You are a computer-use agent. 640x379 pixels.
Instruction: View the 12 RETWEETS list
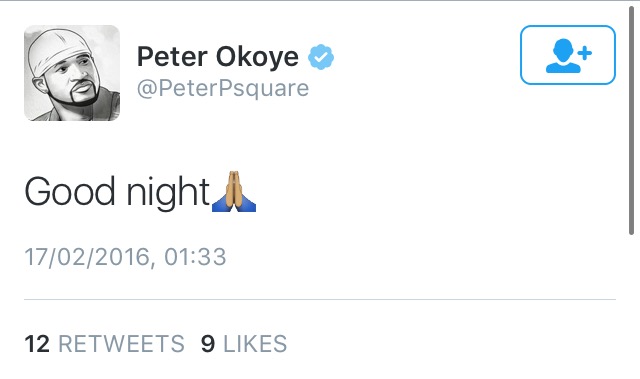tap(104, 344)
